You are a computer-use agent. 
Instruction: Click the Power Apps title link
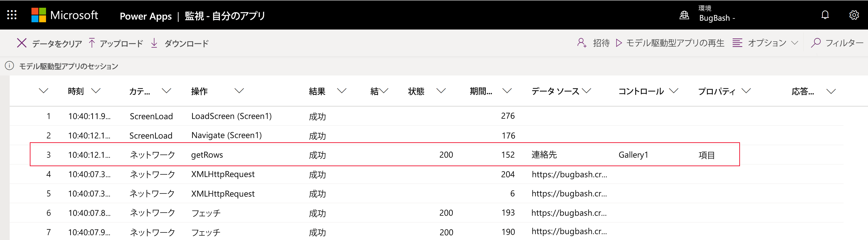click(146, 16)
